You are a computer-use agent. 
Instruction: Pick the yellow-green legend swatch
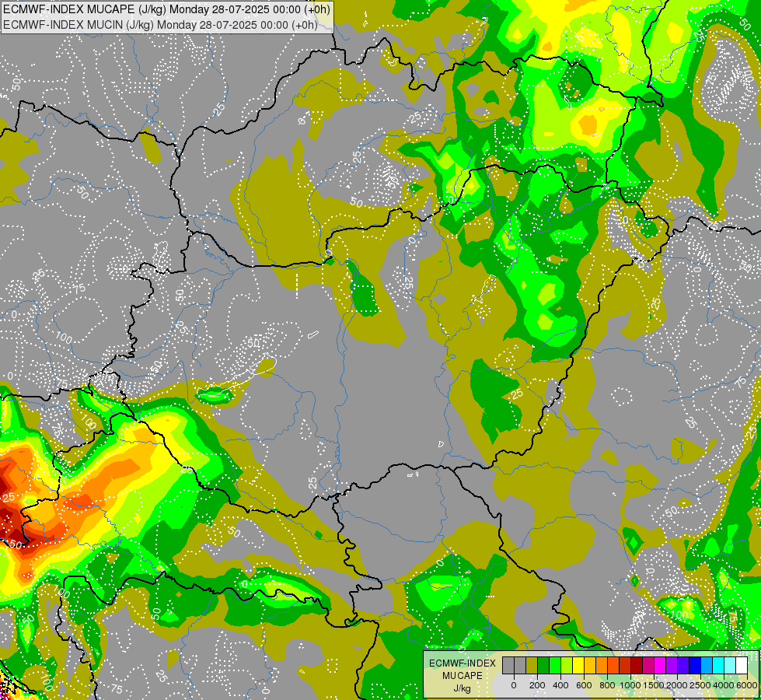[567, 666]
